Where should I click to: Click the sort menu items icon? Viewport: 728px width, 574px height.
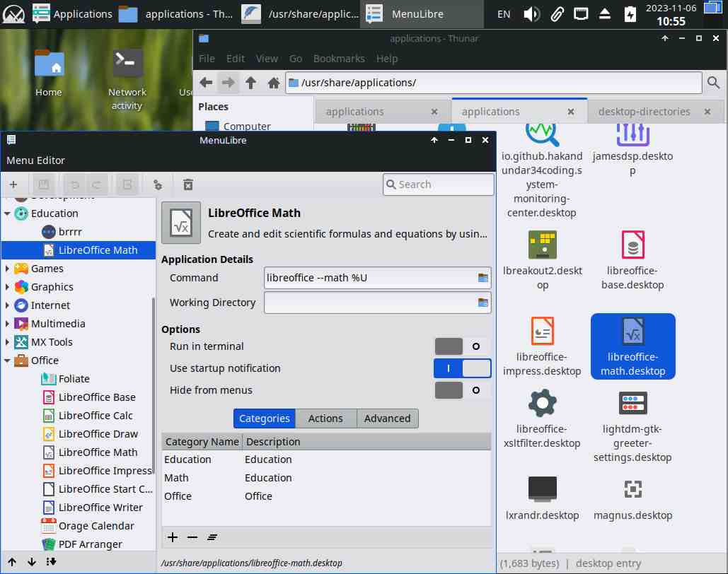[51, 562]
